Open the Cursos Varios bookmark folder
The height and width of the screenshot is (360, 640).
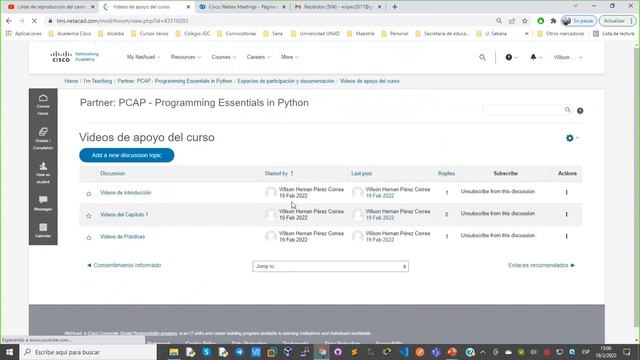(x=149, y=34)
